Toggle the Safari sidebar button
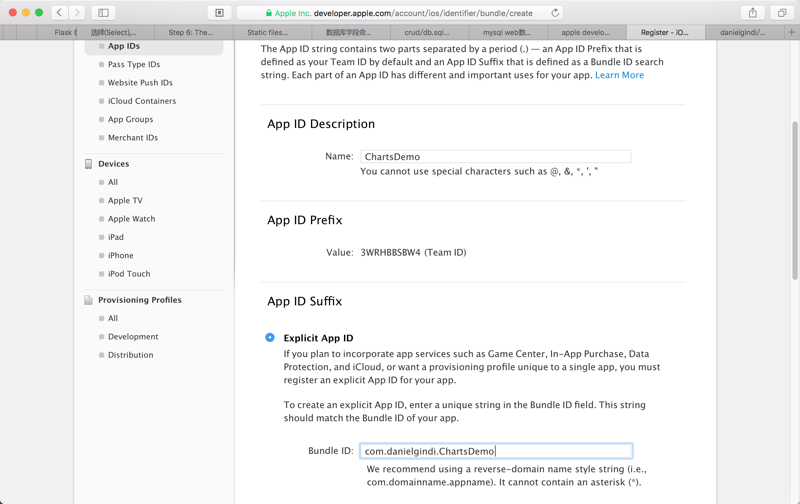Viewport: 800px width, 504px height. click(103, 13)
